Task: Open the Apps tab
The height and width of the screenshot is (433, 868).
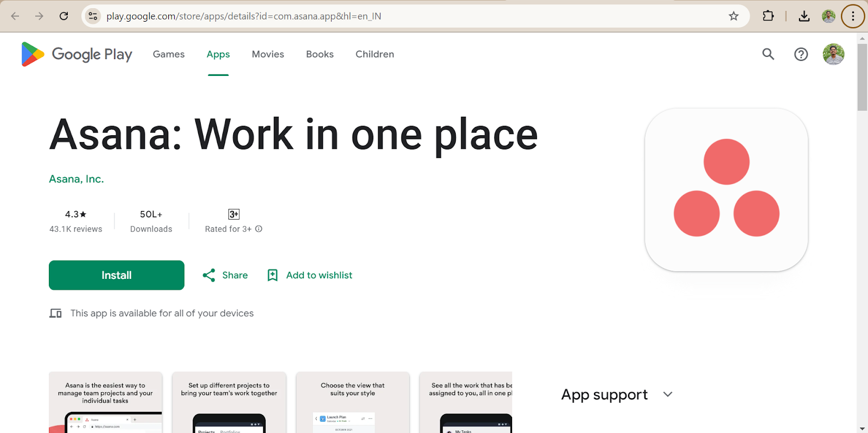Action: (218, 54)
